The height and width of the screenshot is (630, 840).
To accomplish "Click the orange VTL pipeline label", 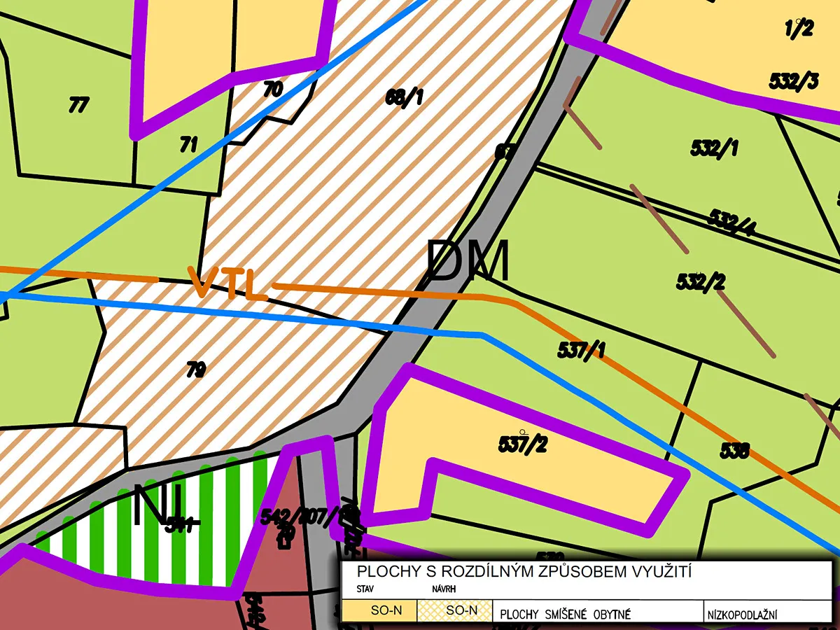I will (x=229, y=283).
